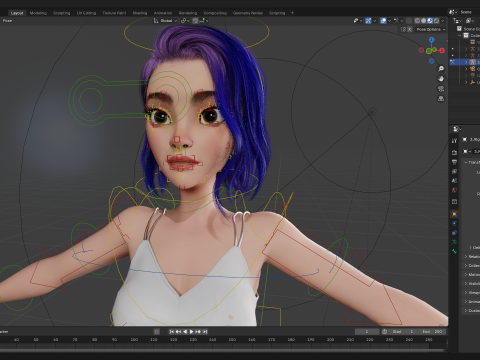The width and height of the screenshot is (480, 360).
Task: Click the zoom magnifier icon in viewport
Action: (x=441, y=69)
